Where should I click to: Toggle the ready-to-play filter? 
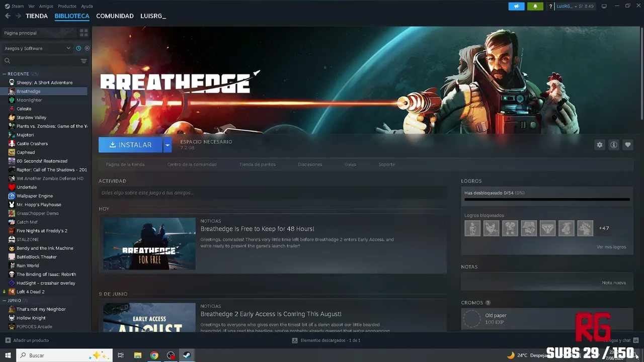coord(87,48)
